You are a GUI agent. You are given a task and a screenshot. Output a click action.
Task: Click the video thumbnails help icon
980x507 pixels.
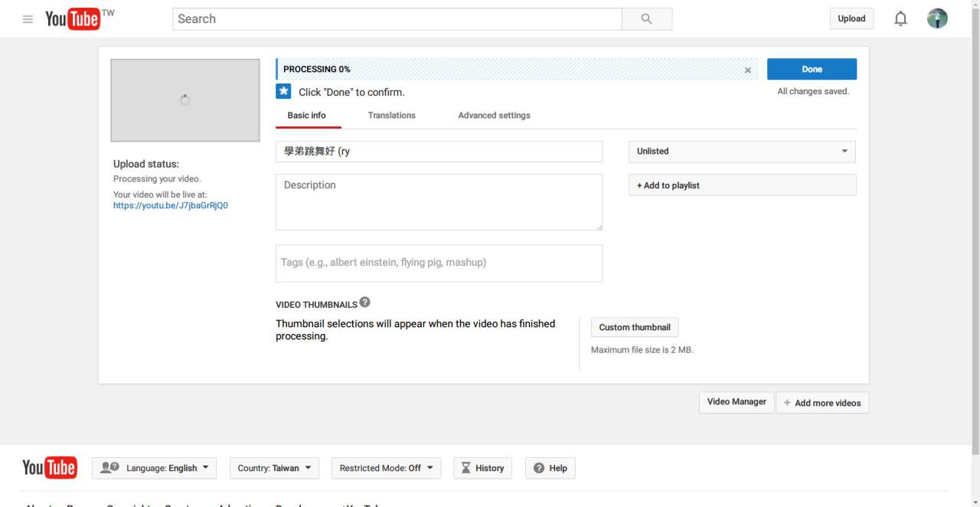point(365,303)
